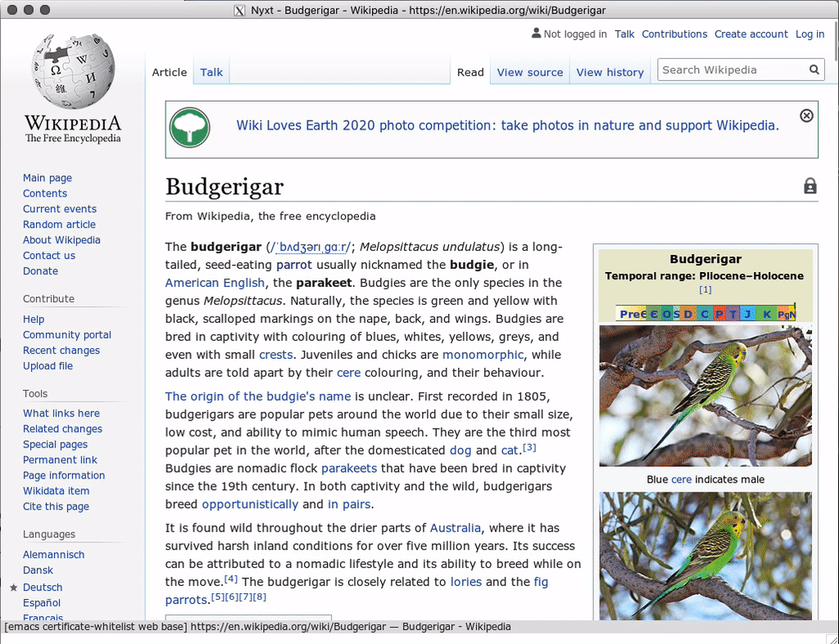Open Related changes
This screenshot has height=644, width=839.
pyautogui.click(x=62, y=429)
